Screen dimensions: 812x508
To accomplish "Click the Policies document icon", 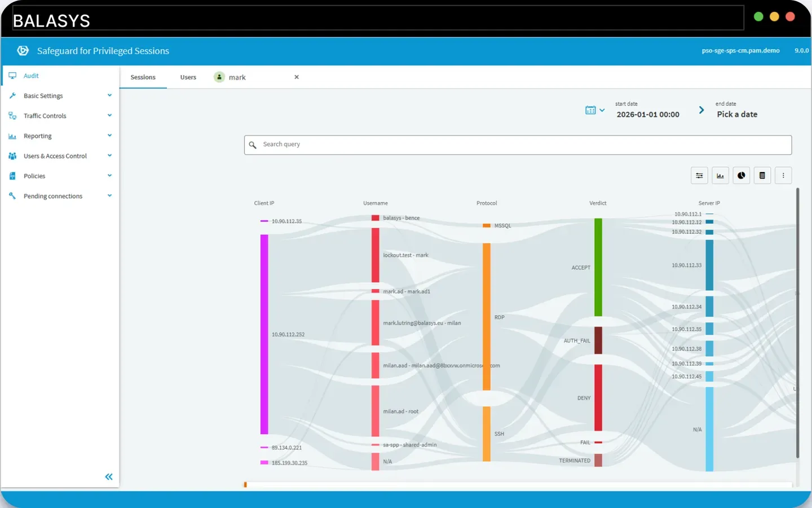I will click(12, 176).
